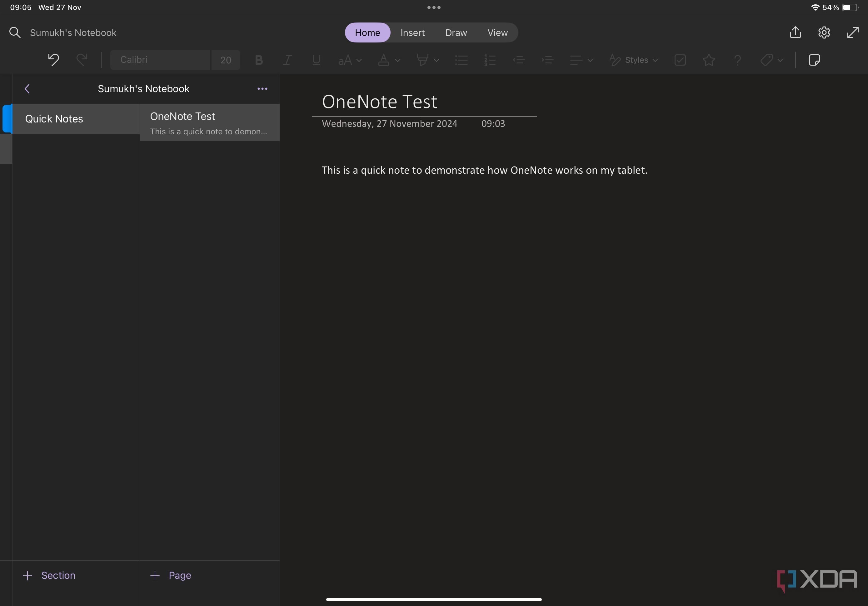Image resolution: width=868 pixels, height=606 pixels.
Task: Add a new Section
Action: (x=49, y=575)
